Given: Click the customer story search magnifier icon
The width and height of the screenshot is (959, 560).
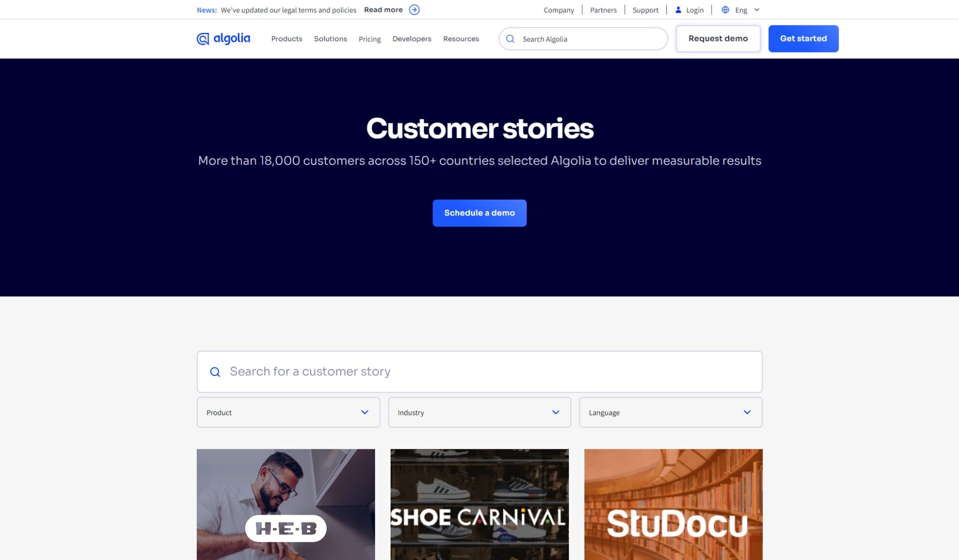Looking at the screenshot, I should (x=215, y=372).
